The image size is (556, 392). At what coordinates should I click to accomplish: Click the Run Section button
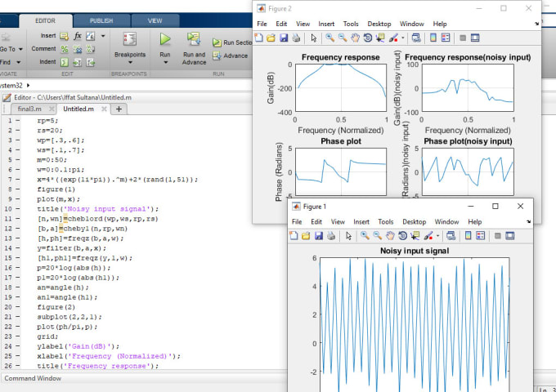232,42
